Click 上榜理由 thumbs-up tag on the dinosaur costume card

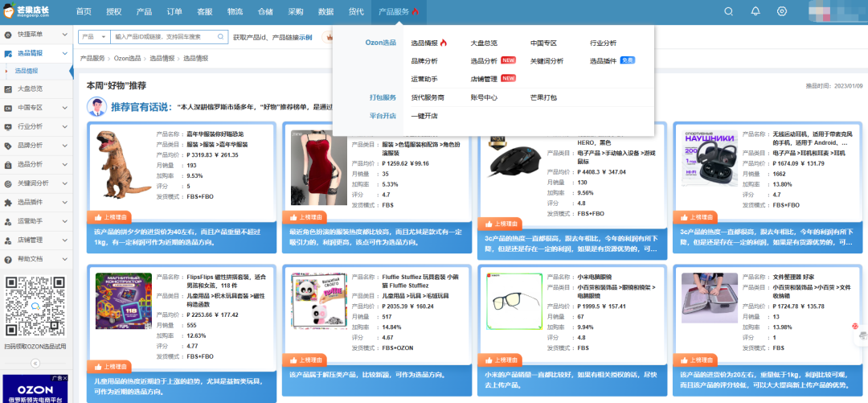(111, 217)
